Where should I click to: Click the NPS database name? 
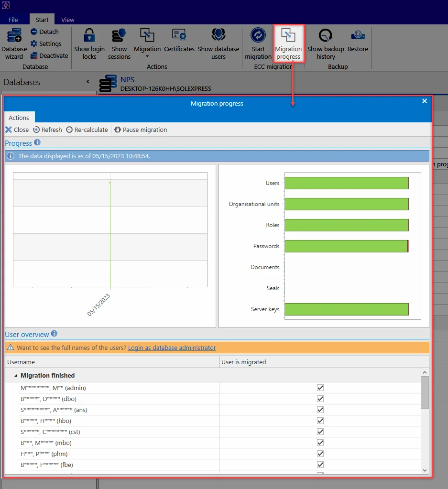[x=127, y=79]
